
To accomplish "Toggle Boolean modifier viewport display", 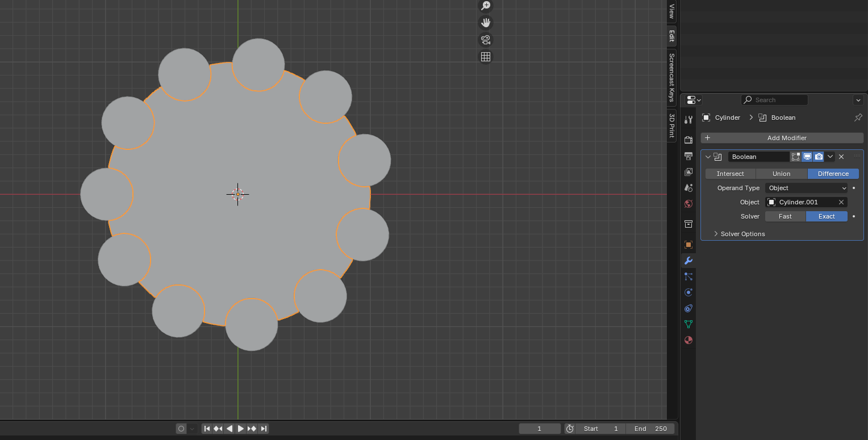I will [x=807, y=157].
